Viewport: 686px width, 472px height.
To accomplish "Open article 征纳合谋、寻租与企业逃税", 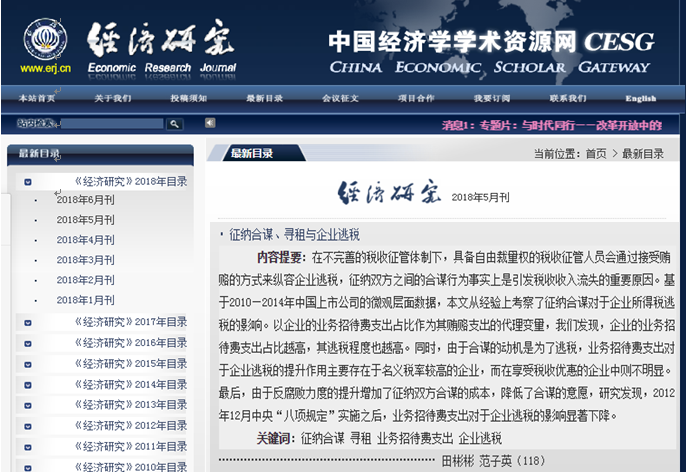I will pyautogui.click(x=294, y=234).
